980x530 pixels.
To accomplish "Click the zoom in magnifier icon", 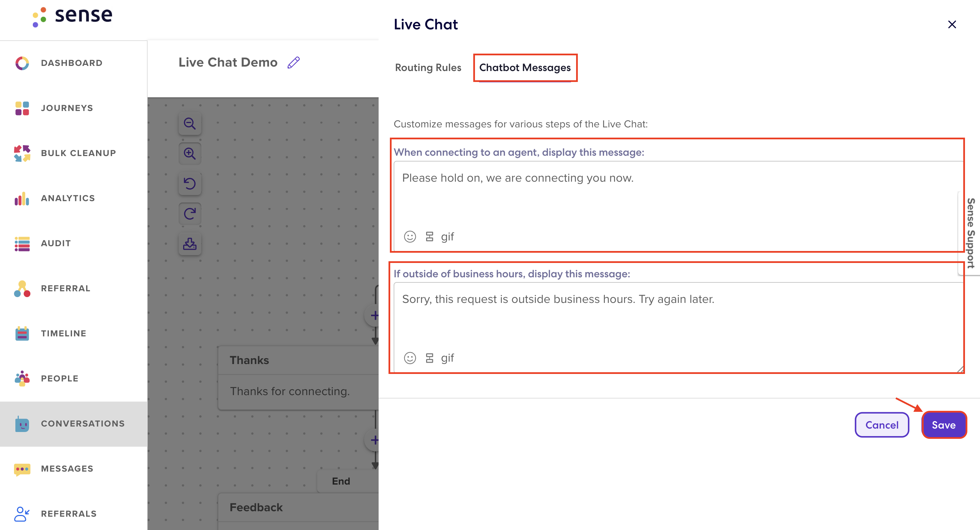I will coord(189,154).
